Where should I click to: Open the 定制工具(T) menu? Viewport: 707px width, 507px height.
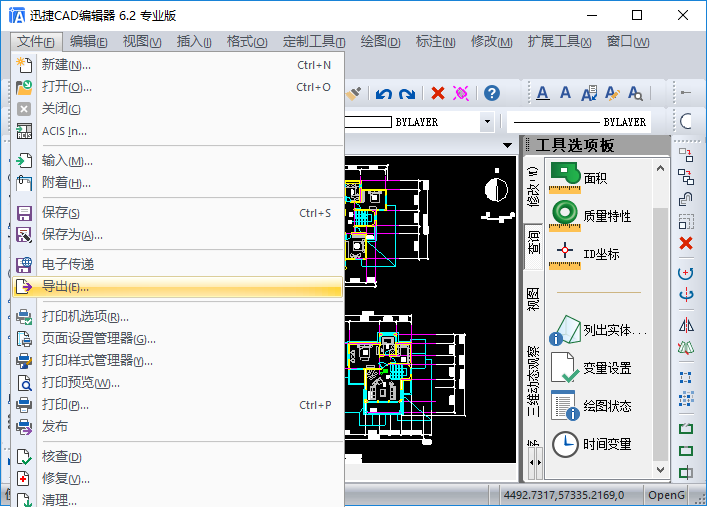(x=314, y=42)
